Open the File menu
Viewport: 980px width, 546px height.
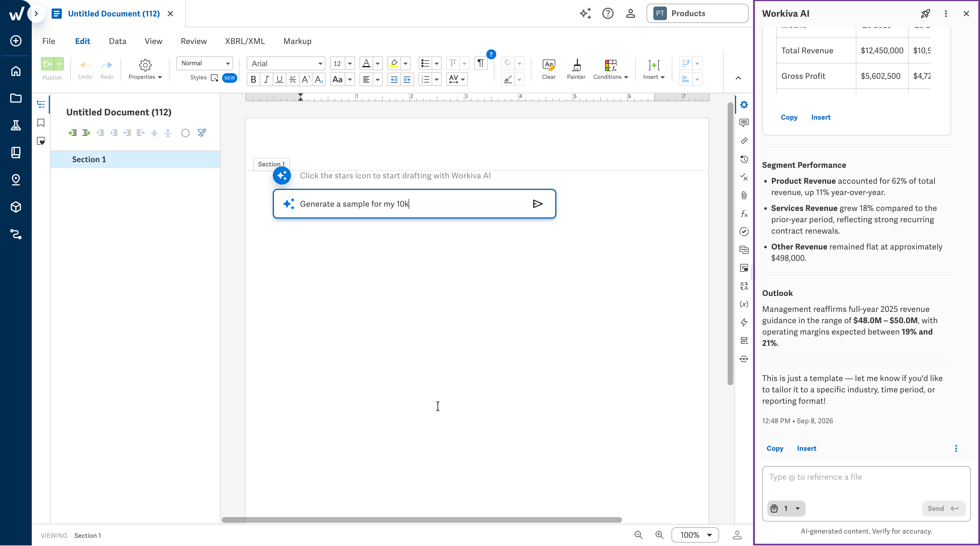[x=49, y=41]
